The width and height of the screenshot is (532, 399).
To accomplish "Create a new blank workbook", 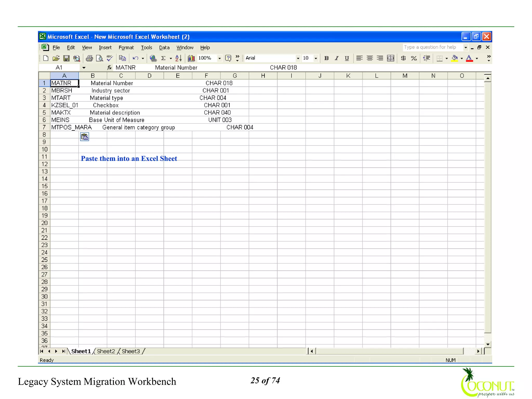I will pos(46,58).
